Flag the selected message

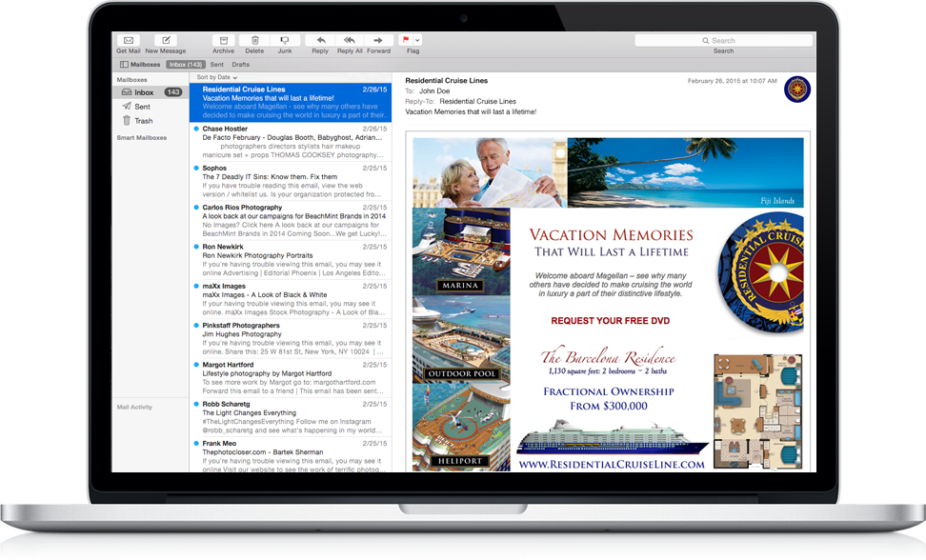[x=404, y=40]
